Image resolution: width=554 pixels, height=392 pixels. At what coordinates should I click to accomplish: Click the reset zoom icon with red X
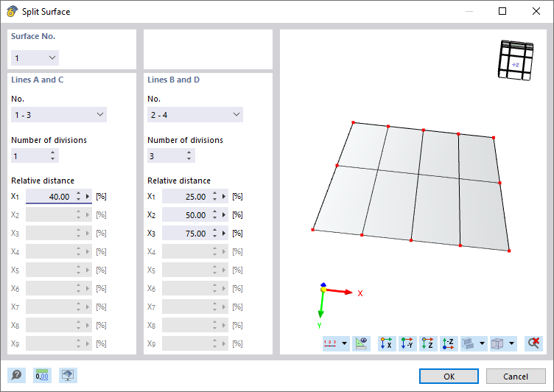pos(533,343)
